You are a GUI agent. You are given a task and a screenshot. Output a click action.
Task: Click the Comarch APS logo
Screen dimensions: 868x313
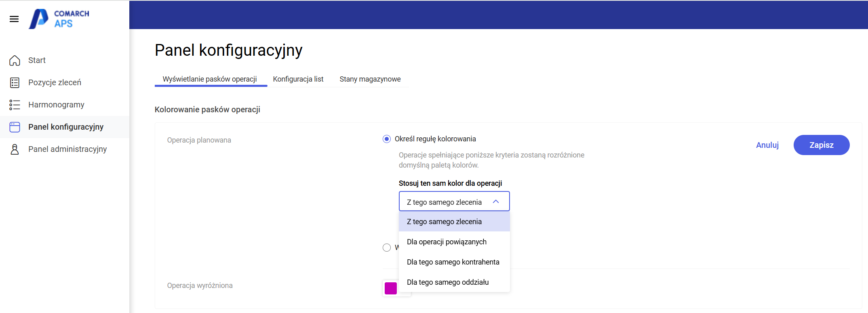pos(59,19)
